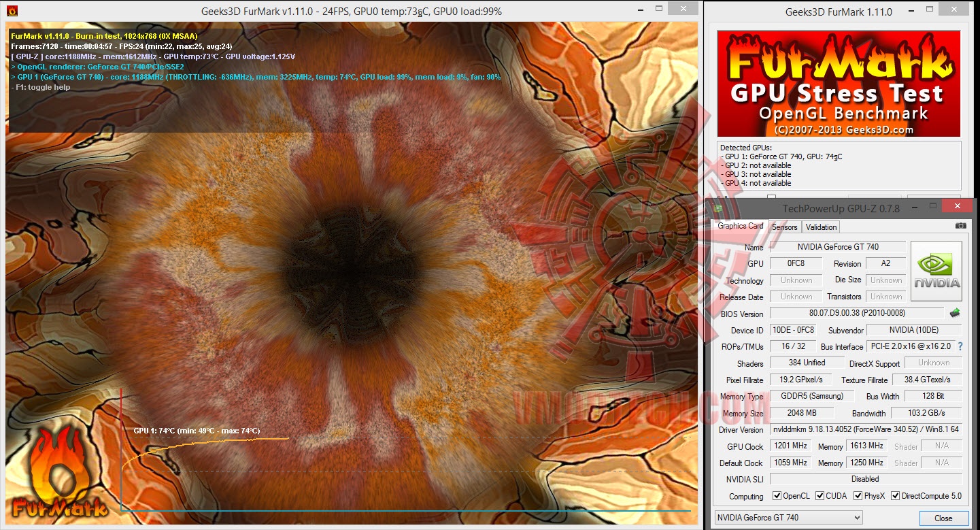Click the Technology field showing Unknown
This screenshot has width=980, height=530.
click(x=796, y=280)
